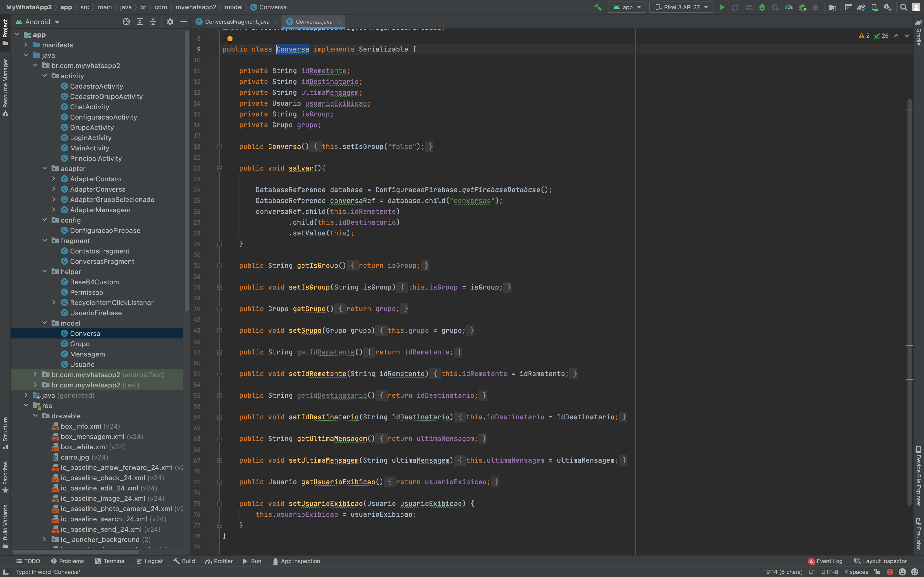
Task: Build the project with the hammer icon
Action: [598, 7]
